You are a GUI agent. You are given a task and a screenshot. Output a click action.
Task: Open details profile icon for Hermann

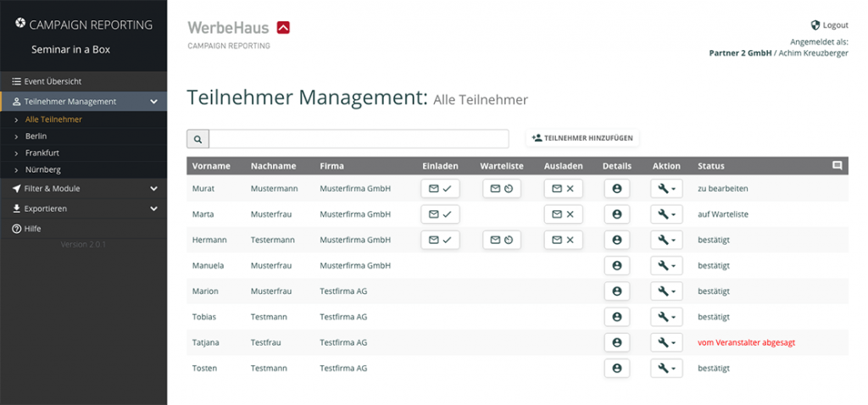(x=617, y=240)
